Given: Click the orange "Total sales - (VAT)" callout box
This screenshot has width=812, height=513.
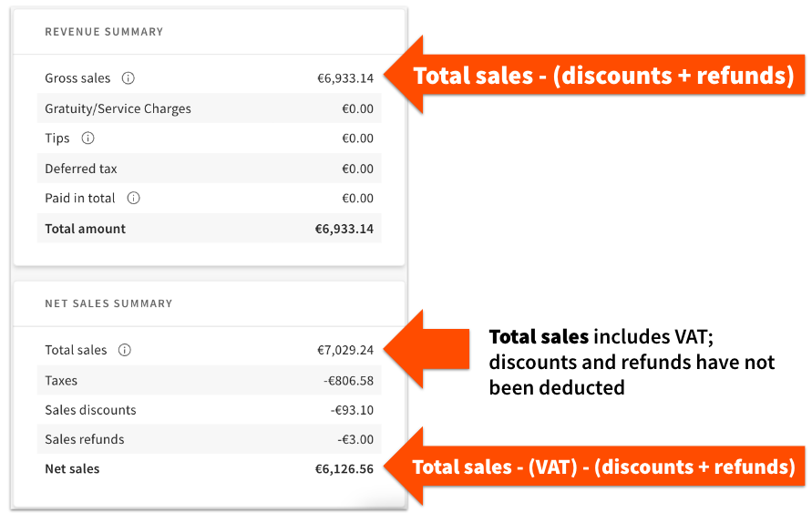Looking at the screenshot, I should coord(603,467).
